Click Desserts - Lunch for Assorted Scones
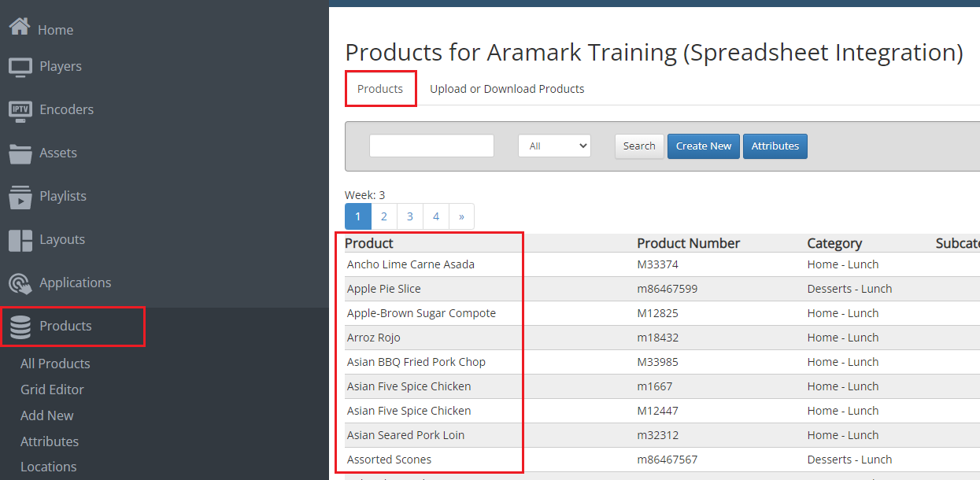 (x=850, y=460)
